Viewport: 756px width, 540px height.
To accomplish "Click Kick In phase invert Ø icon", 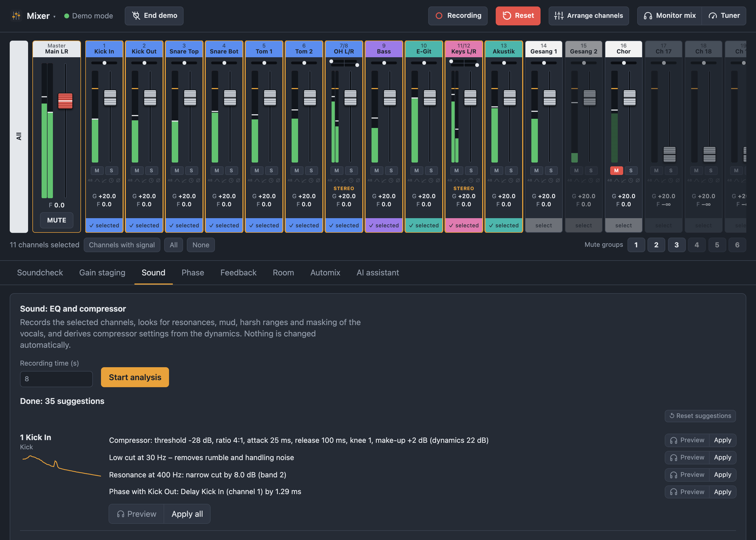I will point(118,180).
